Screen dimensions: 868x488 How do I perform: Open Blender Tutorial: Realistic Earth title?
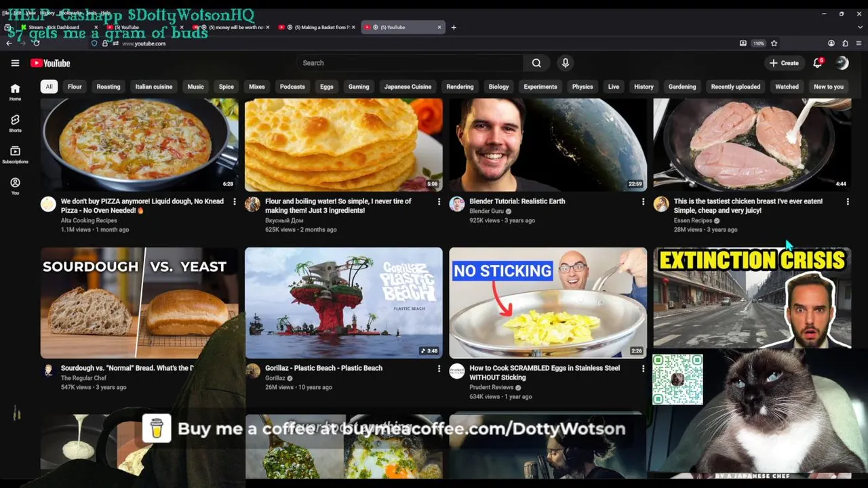(517, 201)
